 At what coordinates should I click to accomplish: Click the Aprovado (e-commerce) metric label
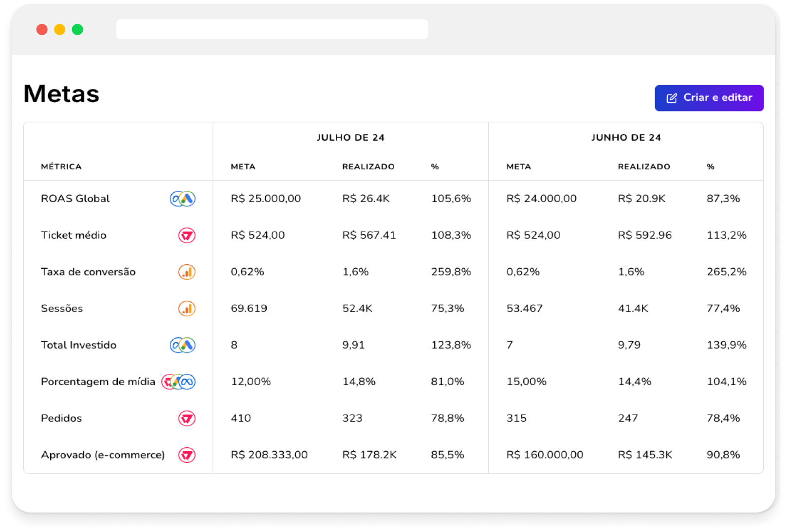(x=103, y=455)
